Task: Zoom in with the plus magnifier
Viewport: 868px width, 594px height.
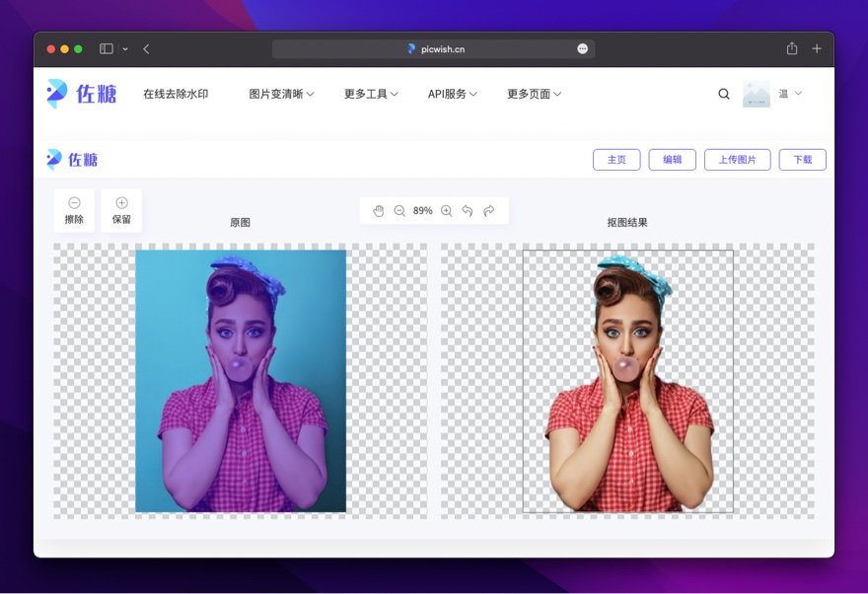Action: (x=447, y=211)
